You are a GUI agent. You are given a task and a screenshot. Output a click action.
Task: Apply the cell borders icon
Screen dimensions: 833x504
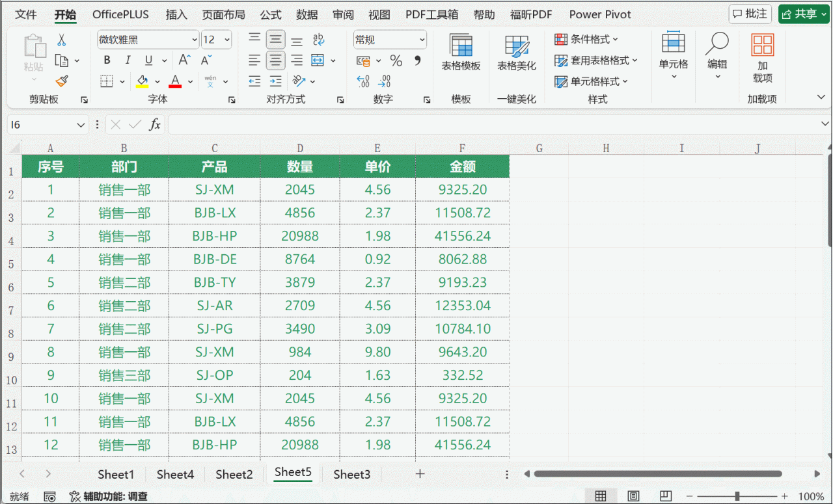coord(107,81)
